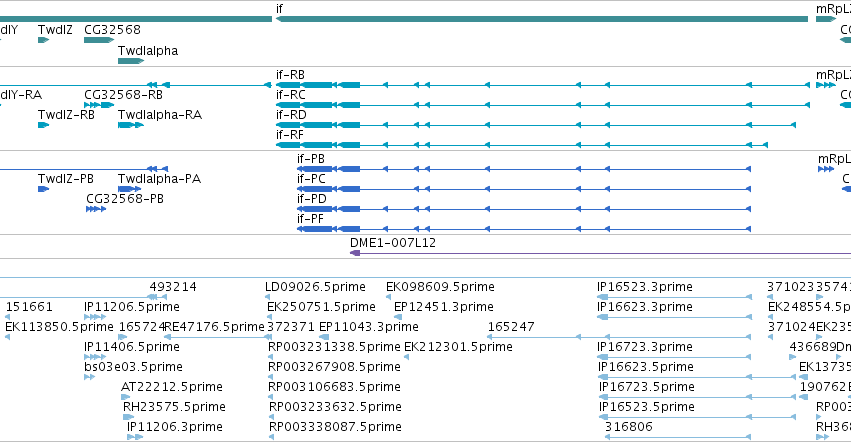The width and height of the screenshot is (851, 442).
Task: Select RP003106683.5prime EST
Action: point(334,388)
